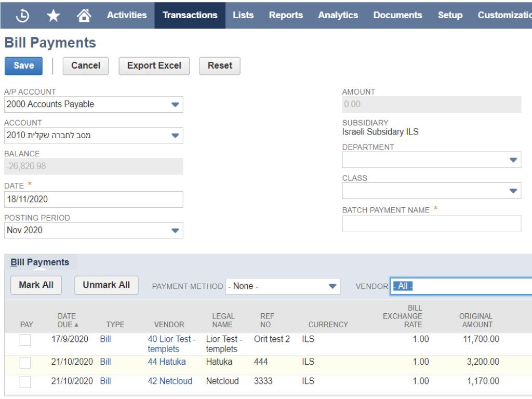Sort by Type column header
The image size is (532, 399).
click(115, 325)
